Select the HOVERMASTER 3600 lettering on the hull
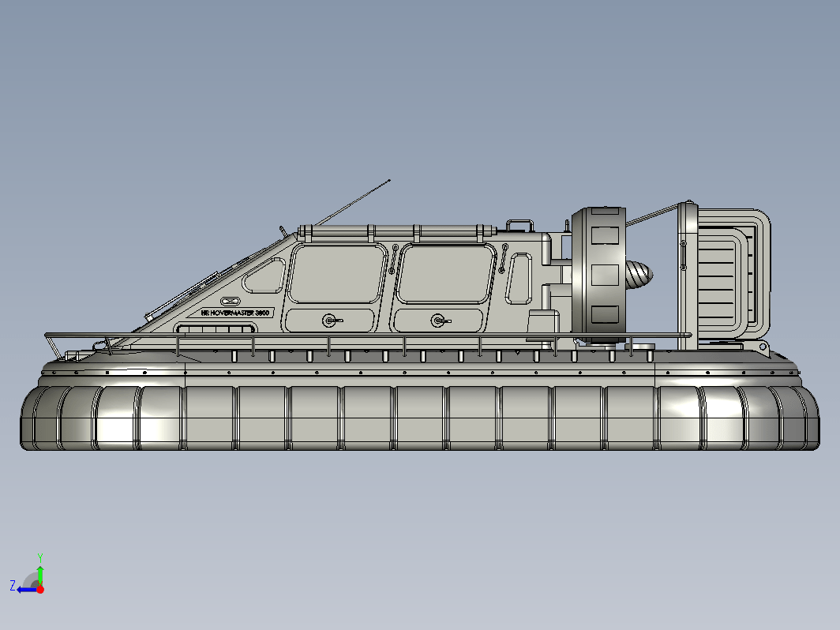840x630 pixels. click(235, 313)
